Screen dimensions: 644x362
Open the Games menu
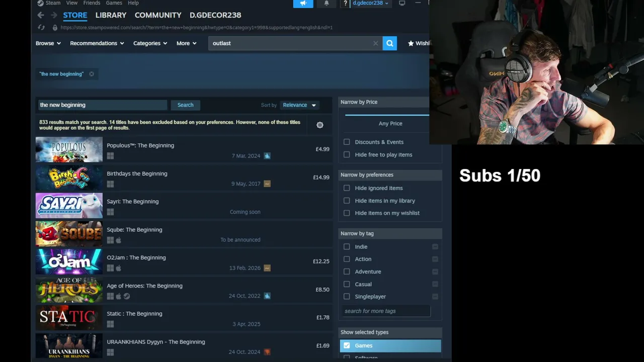coord(114,3)
